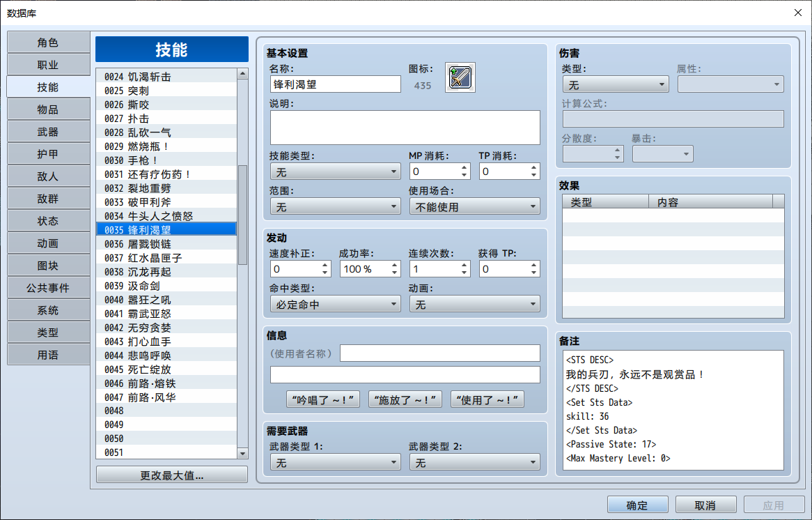The image size is (812, 520).
Task: Click the 更改最大值... button
Action: 172,475
